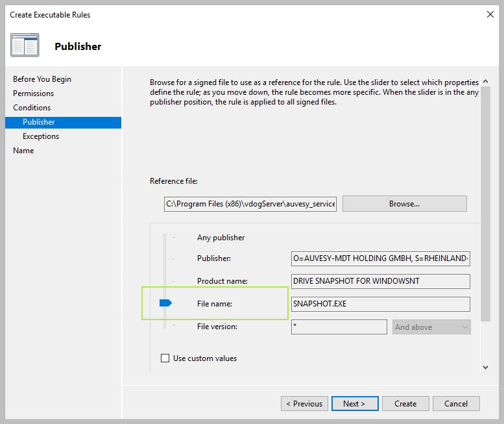
Task: Cancel the rule creation wizard
Action: pyautogui.click(x=456, y=404)
